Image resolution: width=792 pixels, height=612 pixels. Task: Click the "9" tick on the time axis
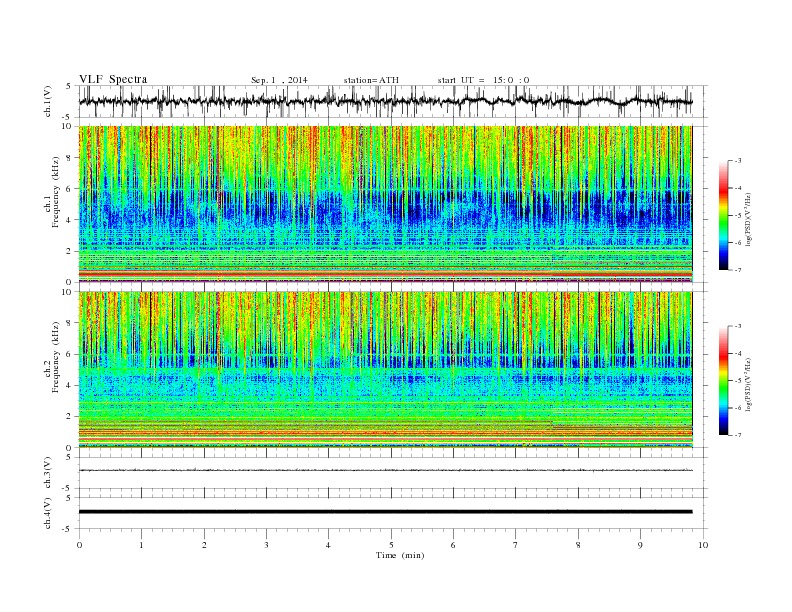pos(640,545)
